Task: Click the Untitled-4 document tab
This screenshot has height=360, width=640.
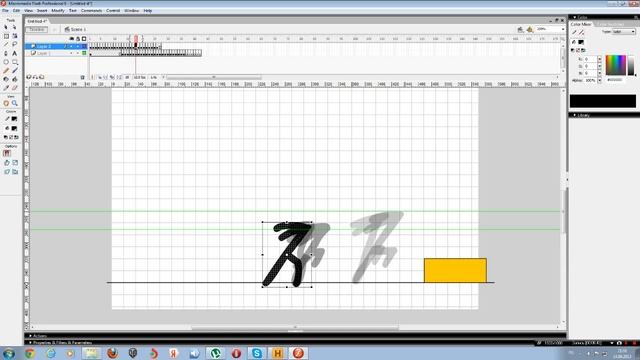Action: 37,21
